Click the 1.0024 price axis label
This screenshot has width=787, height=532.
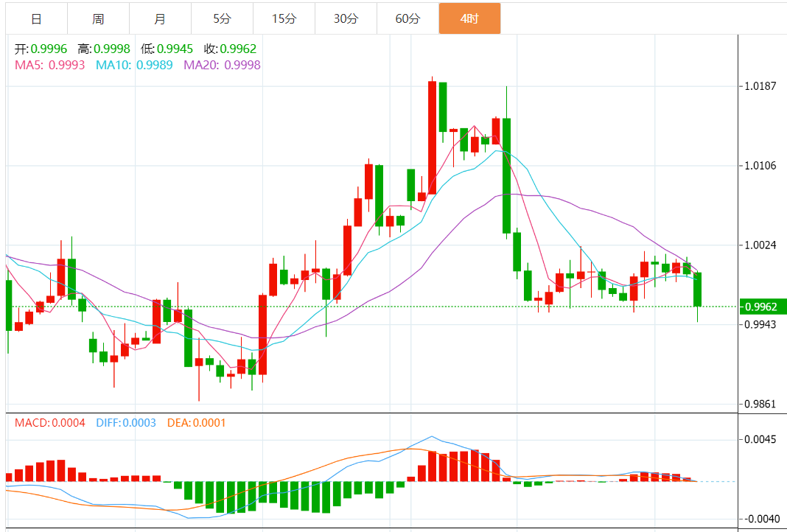click(760, 245)
